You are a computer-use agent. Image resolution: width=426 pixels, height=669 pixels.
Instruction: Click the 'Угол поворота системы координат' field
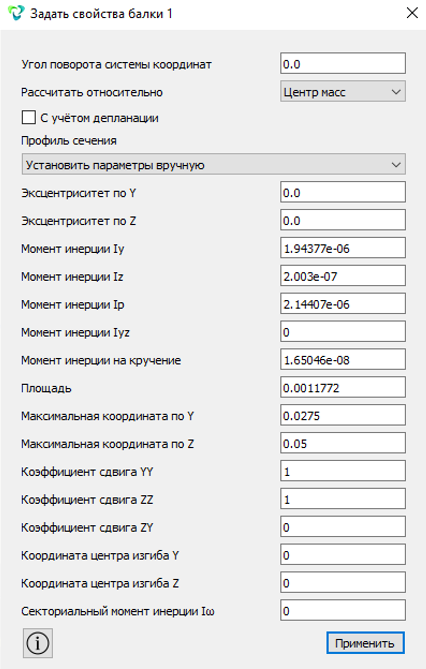coord(343,64)
